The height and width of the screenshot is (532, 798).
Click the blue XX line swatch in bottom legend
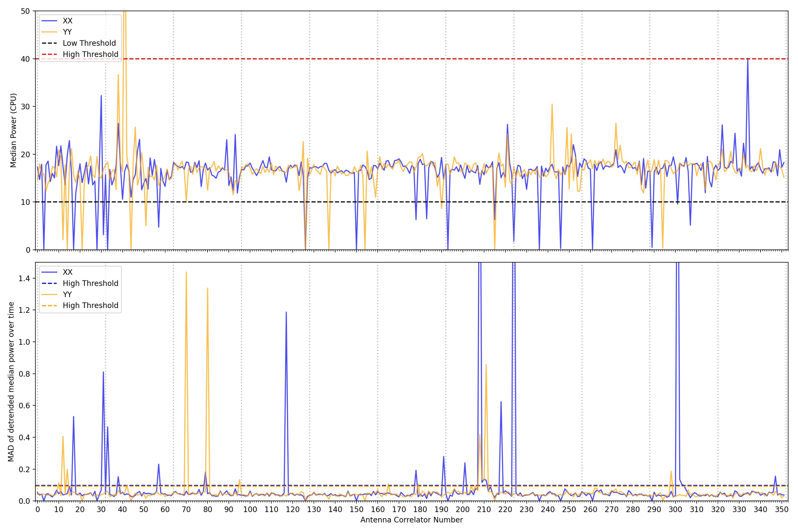tap(49, 272)
